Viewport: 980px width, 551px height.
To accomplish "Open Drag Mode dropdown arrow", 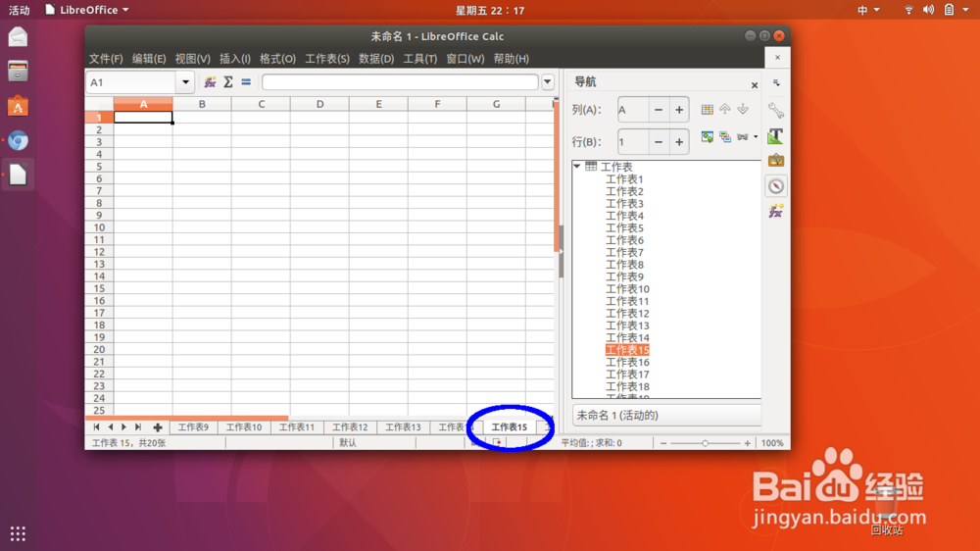I will point(755,137).
